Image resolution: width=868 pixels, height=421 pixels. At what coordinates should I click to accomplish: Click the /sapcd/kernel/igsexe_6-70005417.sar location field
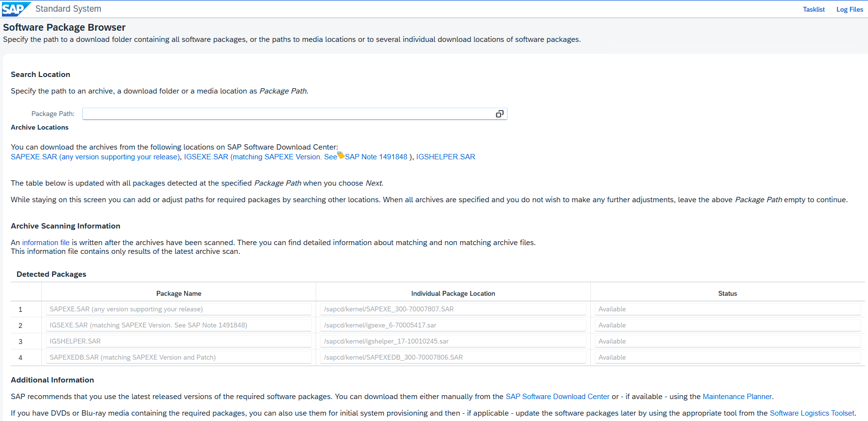(x=453, y=325)
